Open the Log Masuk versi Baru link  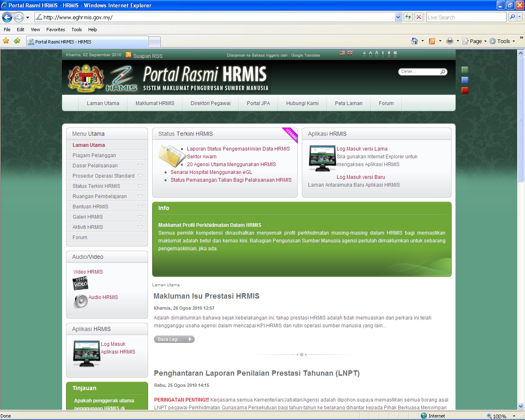pyautogui.click(x=361, y=177)
